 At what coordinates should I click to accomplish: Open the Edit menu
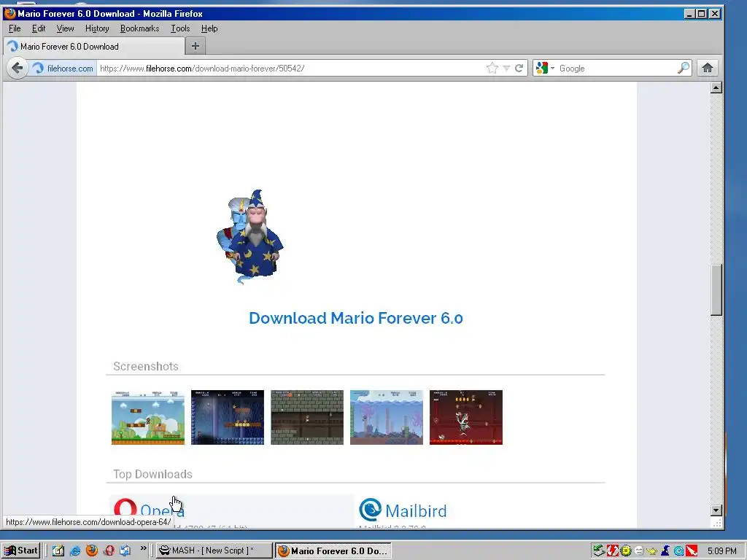click(x=39, y=28)
